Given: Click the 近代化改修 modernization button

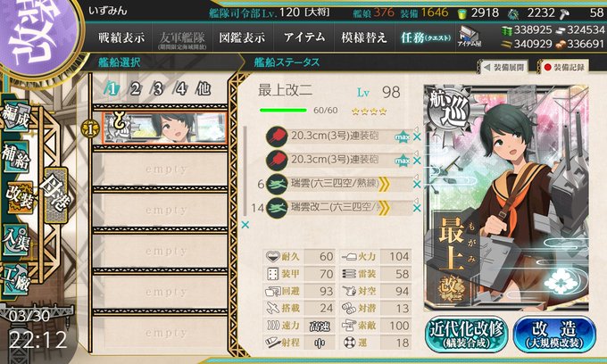Looking at the screenshot, I should coord(467,335).
